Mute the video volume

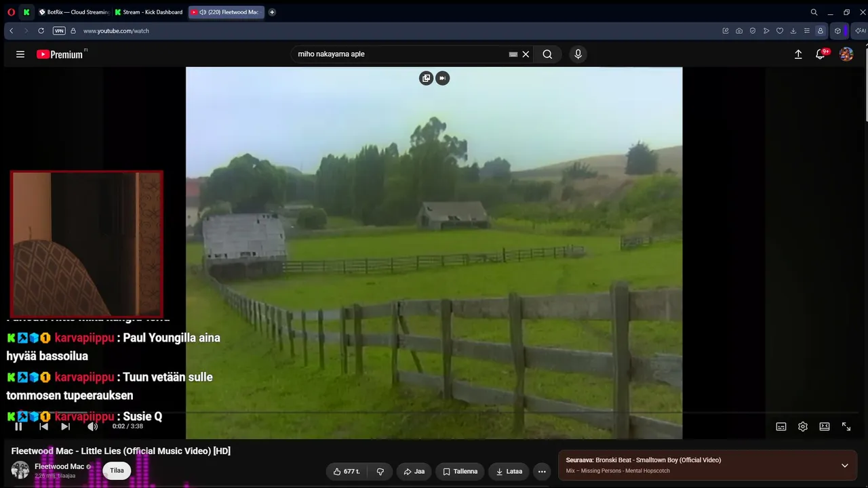pyautogui.click(x=92, y=426)
